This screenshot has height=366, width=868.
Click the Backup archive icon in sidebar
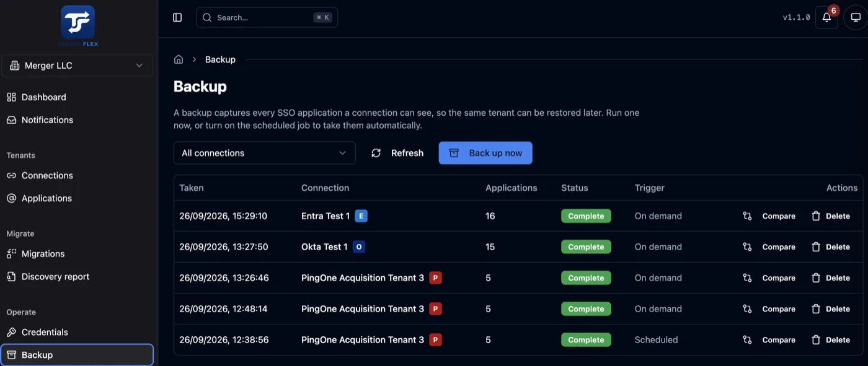(11, 355)
